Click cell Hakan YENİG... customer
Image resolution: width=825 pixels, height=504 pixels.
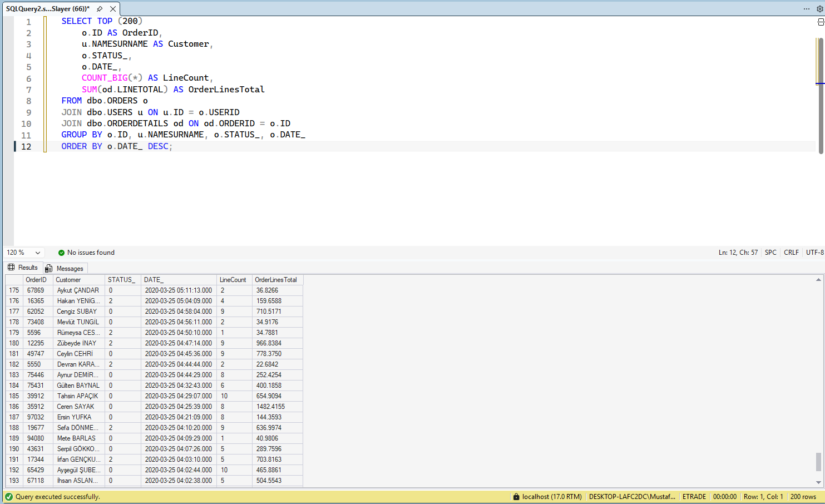point(79,301)
